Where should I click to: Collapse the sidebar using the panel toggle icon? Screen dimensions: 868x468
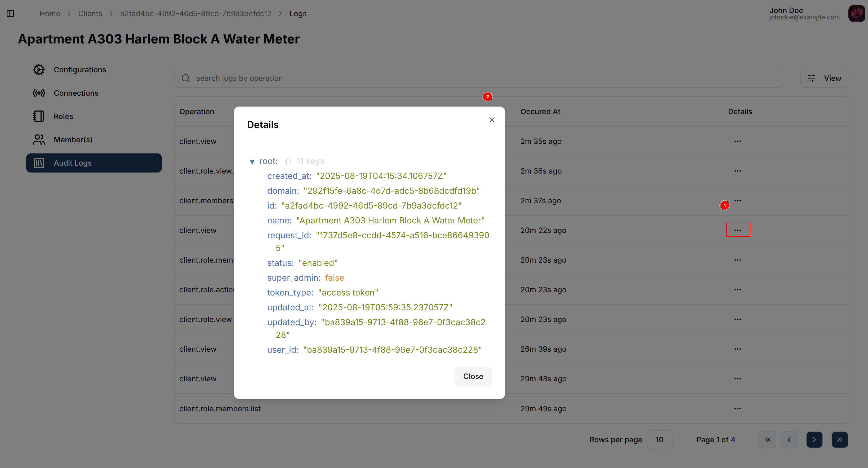pos(10,14)
